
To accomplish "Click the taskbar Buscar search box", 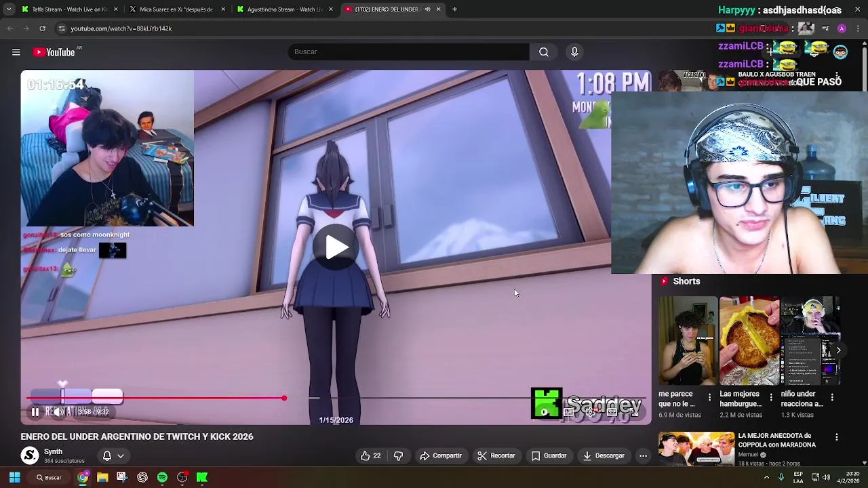I will pos(50,477).
